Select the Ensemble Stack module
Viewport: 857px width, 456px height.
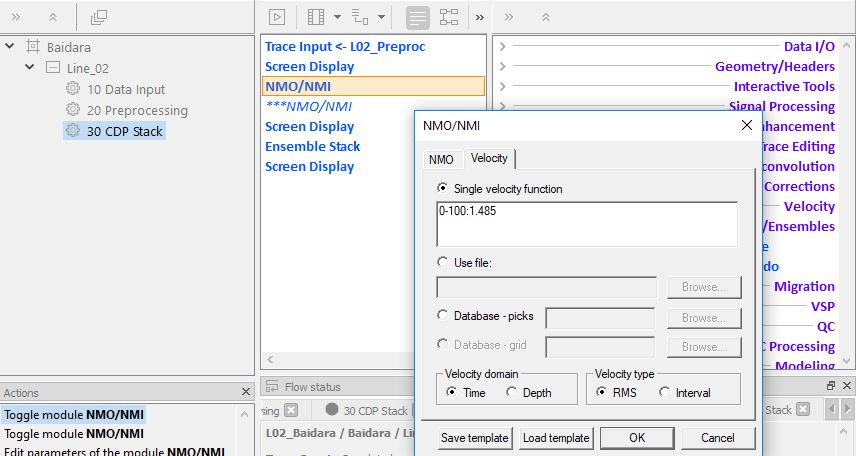pyautogui.click(x=313, y=146)
